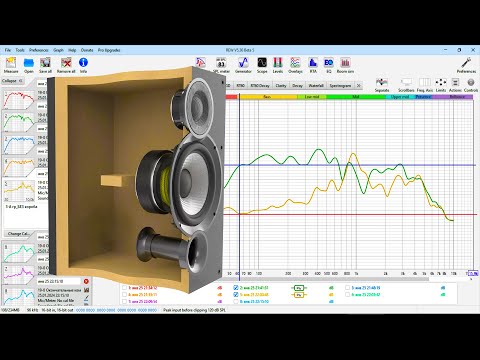Uncheck the yellow measurement trace checkbox

tap(236, 295)
